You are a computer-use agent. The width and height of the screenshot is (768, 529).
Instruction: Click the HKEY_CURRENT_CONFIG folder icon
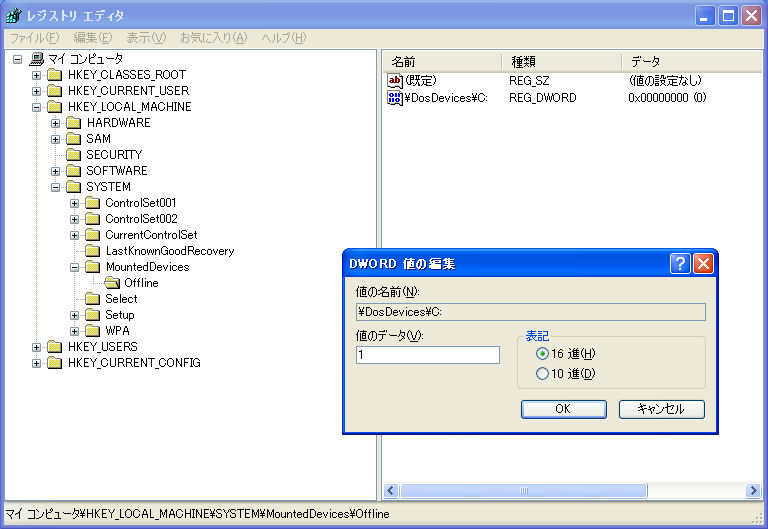[54, 363]
